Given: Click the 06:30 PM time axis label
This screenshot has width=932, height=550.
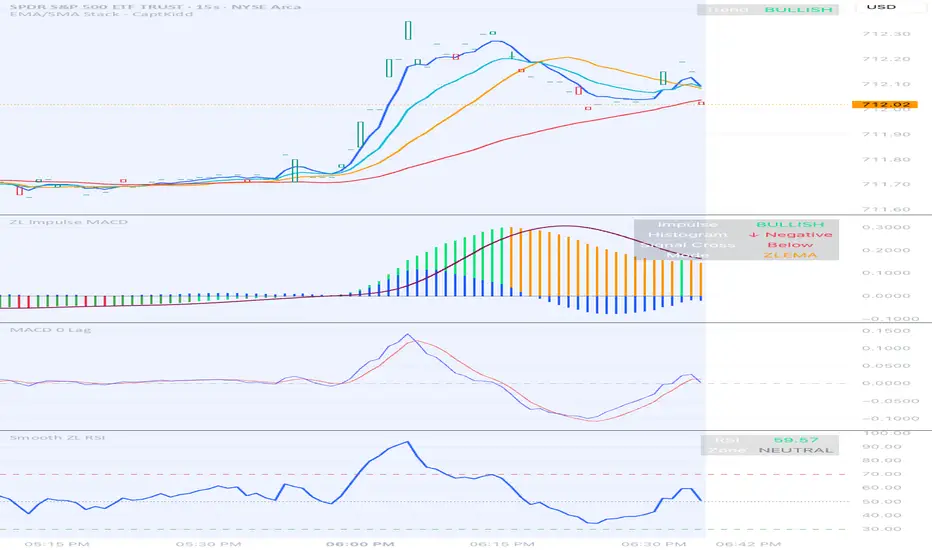Looking at the screenshot, I should pyautogui.click(x=654, y=544).
